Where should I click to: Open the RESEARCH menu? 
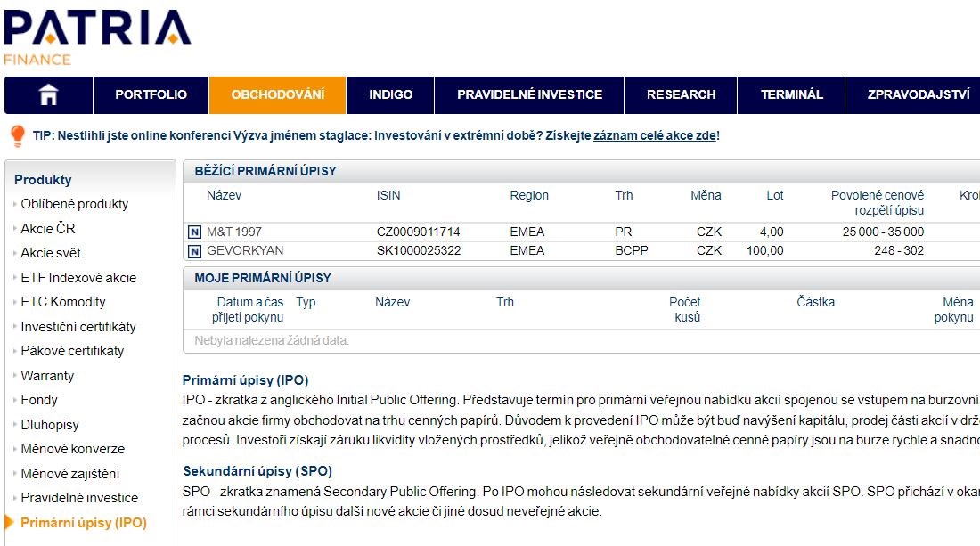coord(681,94)
